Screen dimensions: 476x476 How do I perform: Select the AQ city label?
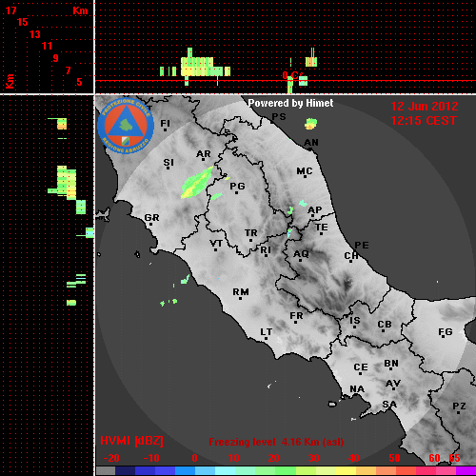301,254
